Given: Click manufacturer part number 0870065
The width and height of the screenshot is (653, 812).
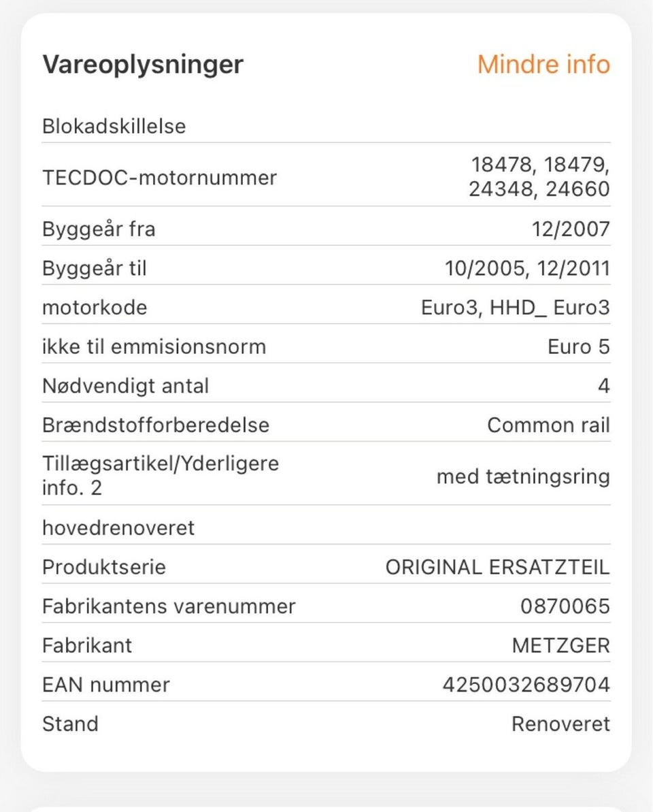Looking at the screenshot, I should pos(565,606).
